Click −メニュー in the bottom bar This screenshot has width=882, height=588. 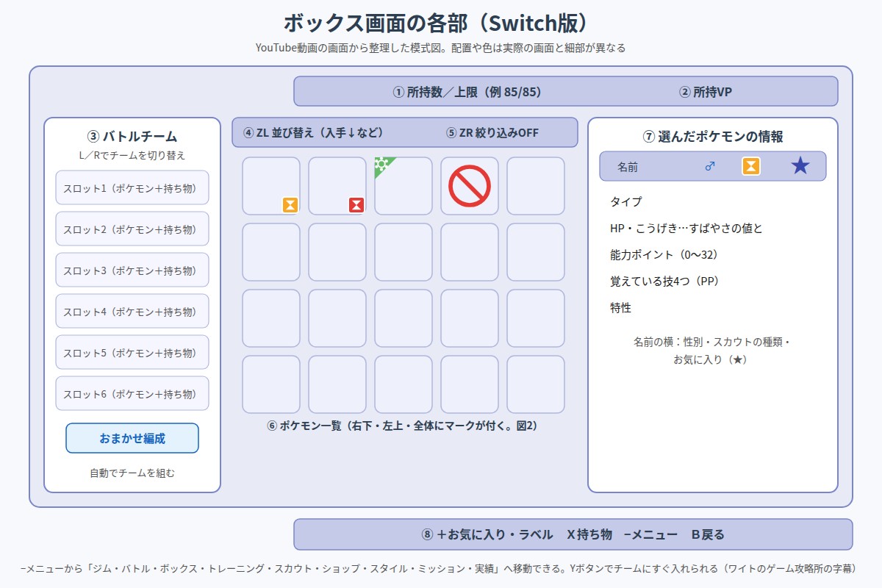(650, 534)
